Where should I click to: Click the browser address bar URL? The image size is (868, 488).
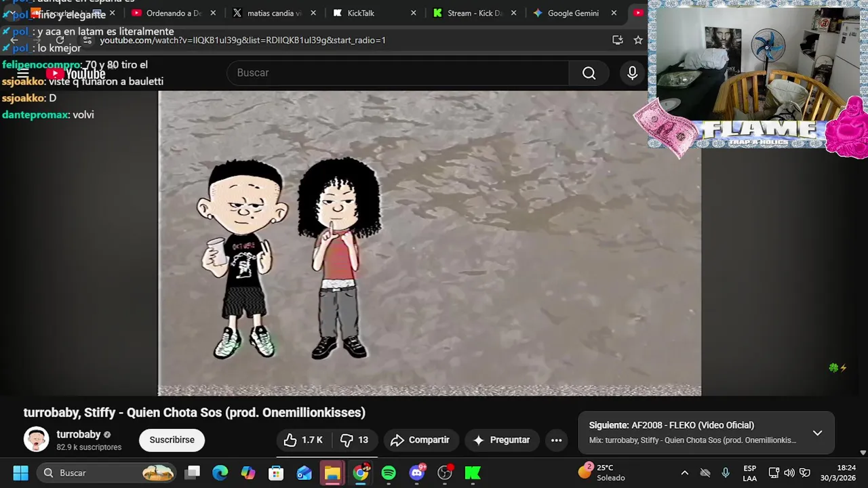243,40
